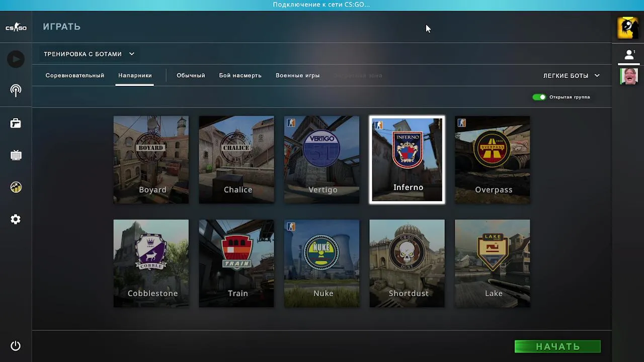Select the Boyard map tile
The image size is (644, 362).
[x=151, y=160]
